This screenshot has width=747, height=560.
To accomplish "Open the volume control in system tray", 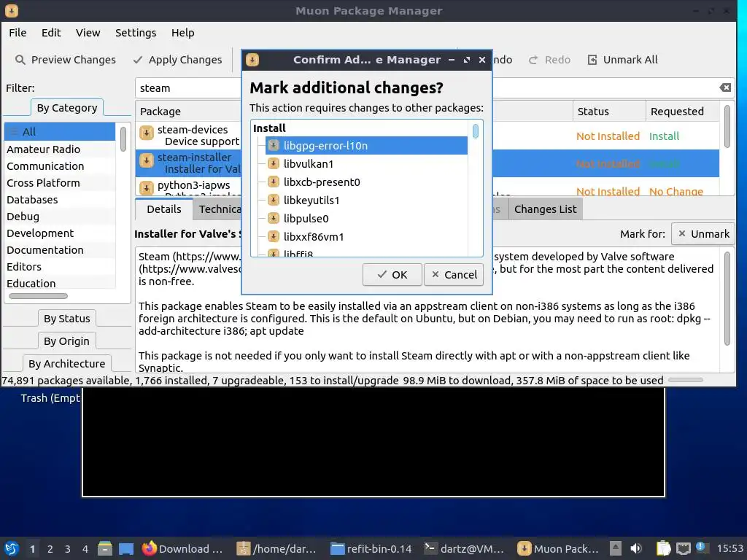I will click(x=635, y=548).
